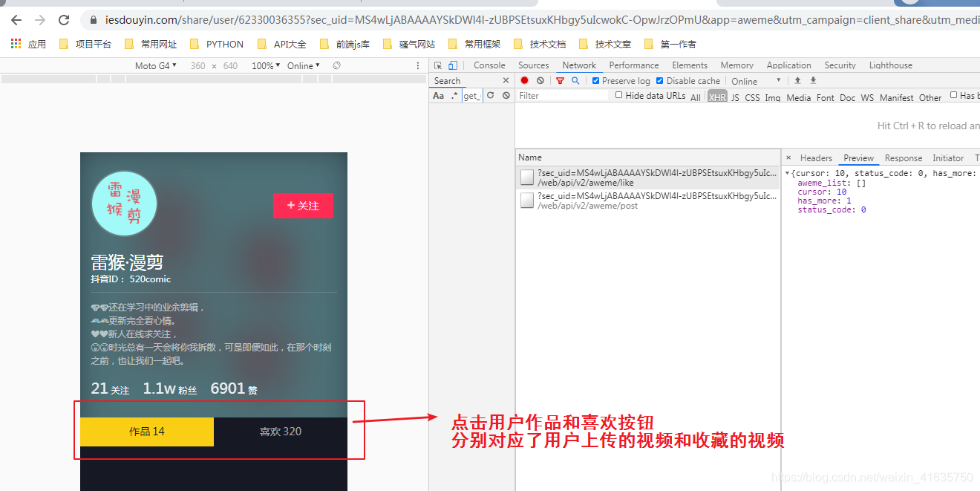980x491 pixels.
Task: Select the 喜欢 320 tab on profile
Action: point(281,432)
